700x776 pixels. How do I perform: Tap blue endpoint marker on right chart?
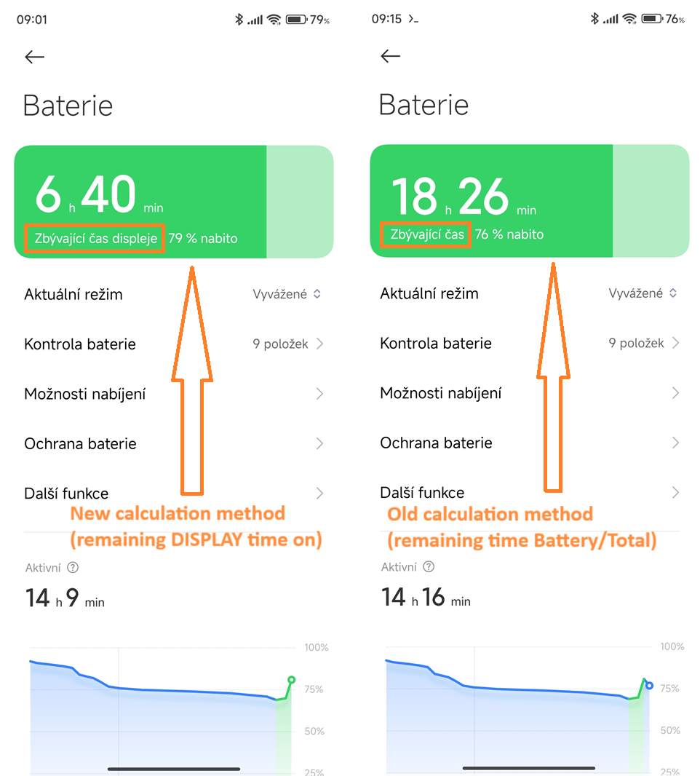650,686
